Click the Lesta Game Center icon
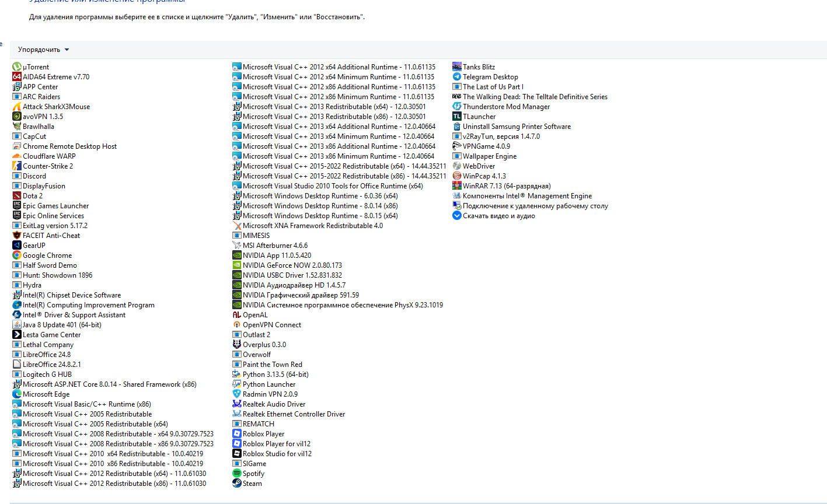827x504 pixels. click(17, 335)
